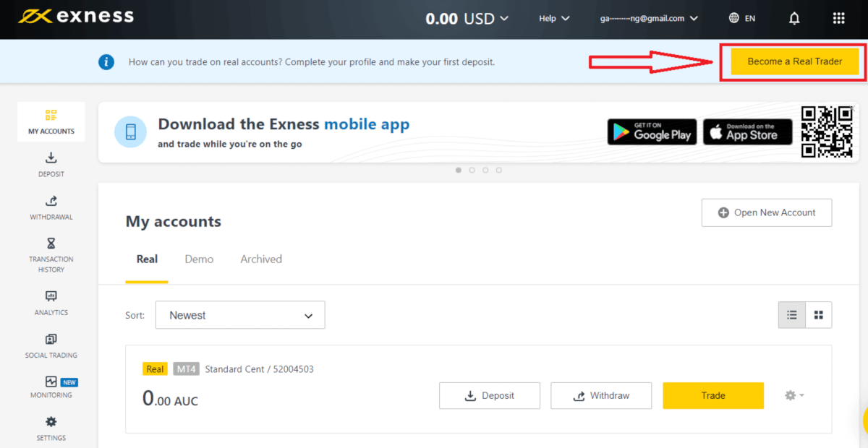Switch to list view
Image resolution: width=868 pixels, height=448 pixels.
point(792,315)
